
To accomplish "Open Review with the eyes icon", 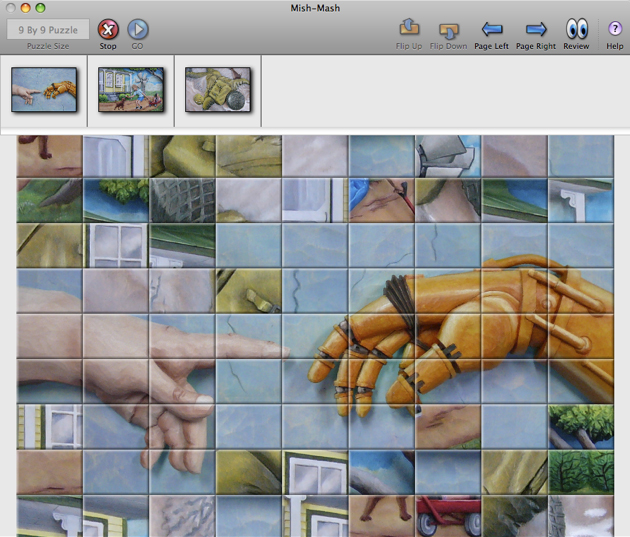I will pos(576,29).
